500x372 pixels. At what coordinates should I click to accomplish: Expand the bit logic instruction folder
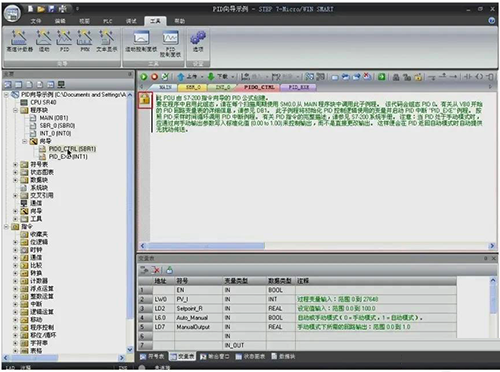pyautogui.click(x=15, y=242)
